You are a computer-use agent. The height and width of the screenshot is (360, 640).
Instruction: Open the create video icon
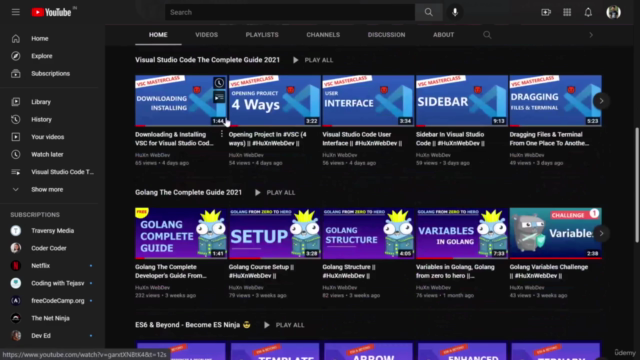point(546,12)
